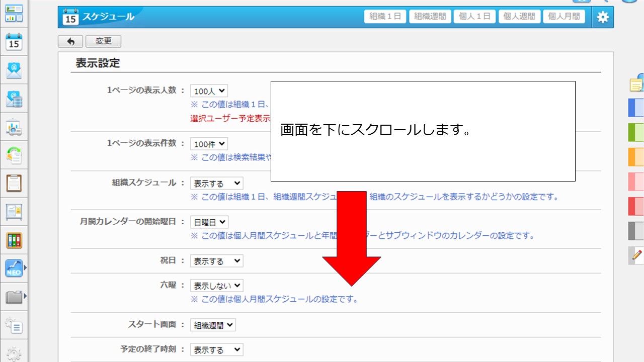Click the clipboard icon in left sidebar
644x362 pixels.
tap(14, 183)
